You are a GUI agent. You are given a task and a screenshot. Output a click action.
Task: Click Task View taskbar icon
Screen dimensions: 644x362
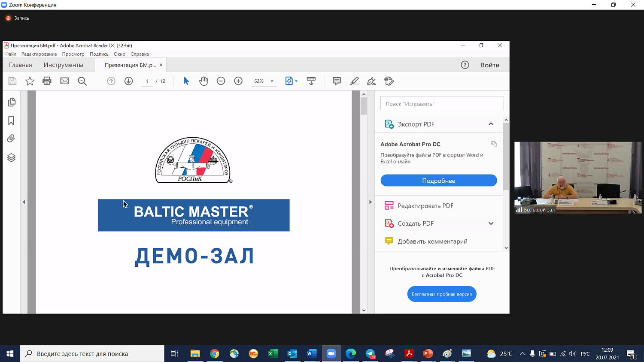point(174,354)
